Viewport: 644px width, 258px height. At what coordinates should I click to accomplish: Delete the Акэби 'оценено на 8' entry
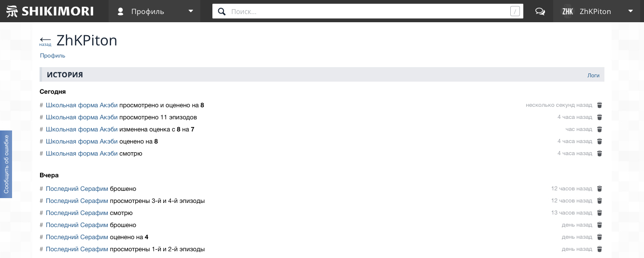[x=600, y=141]
